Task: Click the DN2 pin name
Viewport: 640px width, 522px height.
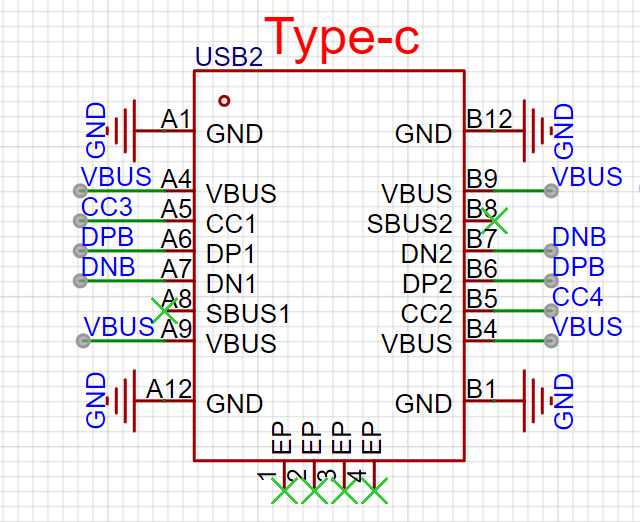Action: point(427,254)
